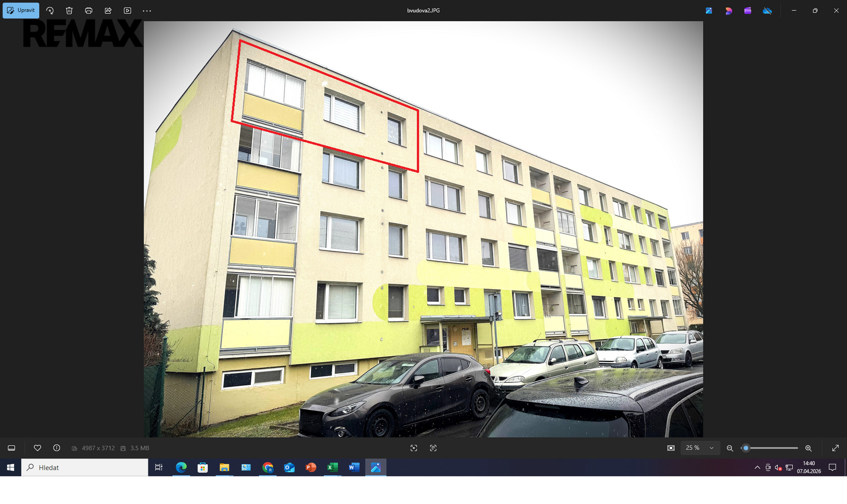Screen dimensions: 847x504
Task: Show file info with the info icon
Action: point(57,448)
